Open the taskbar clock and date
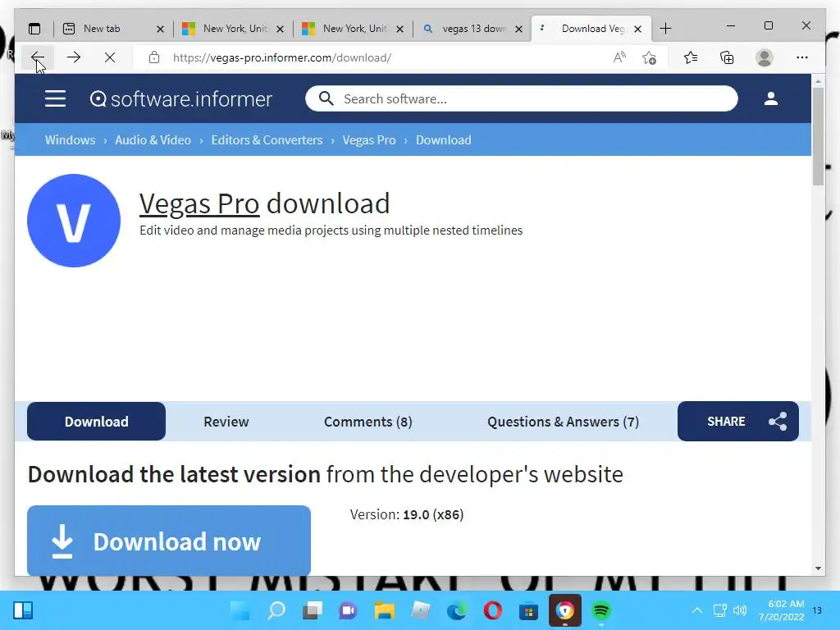The width and height of the screenshot is (840, 630). (x=781, y=610)
